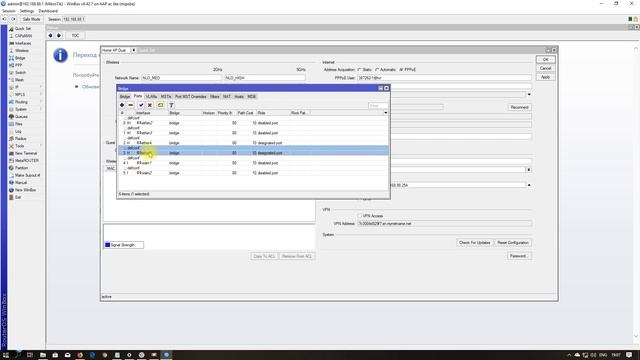Toggle the Safe Mode button
This screenshot has width=640, height=360.
click(31, 19)
